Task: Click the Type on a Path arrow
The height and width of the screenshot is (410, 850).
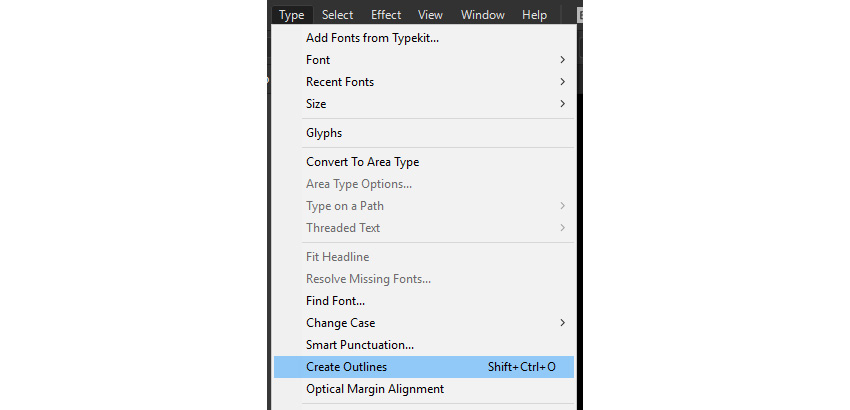Action: (x=562, y=206)
